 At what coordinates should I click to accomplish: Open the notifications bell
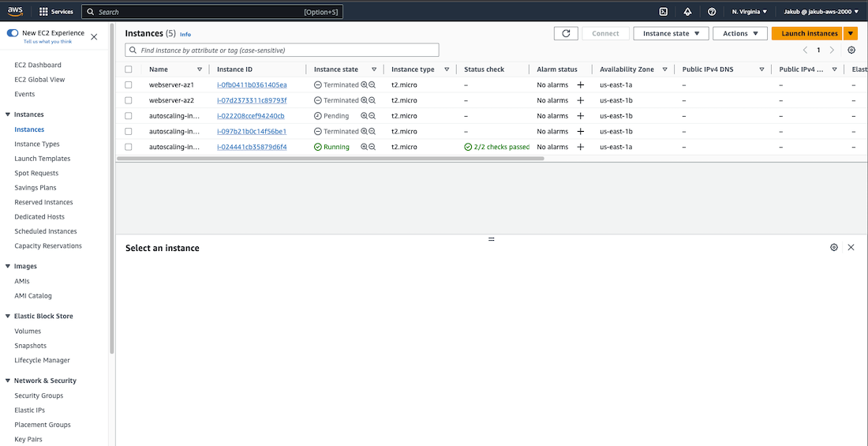pyautogui.click(x=687, y=12)
